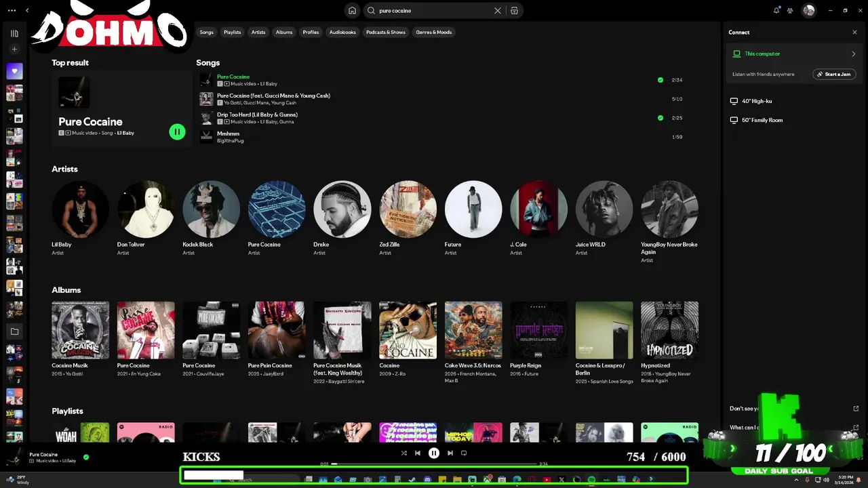Viewport: 868px width, 488px height.
Task: Show hidden system tray icons chevron
Action: (796, 480)
